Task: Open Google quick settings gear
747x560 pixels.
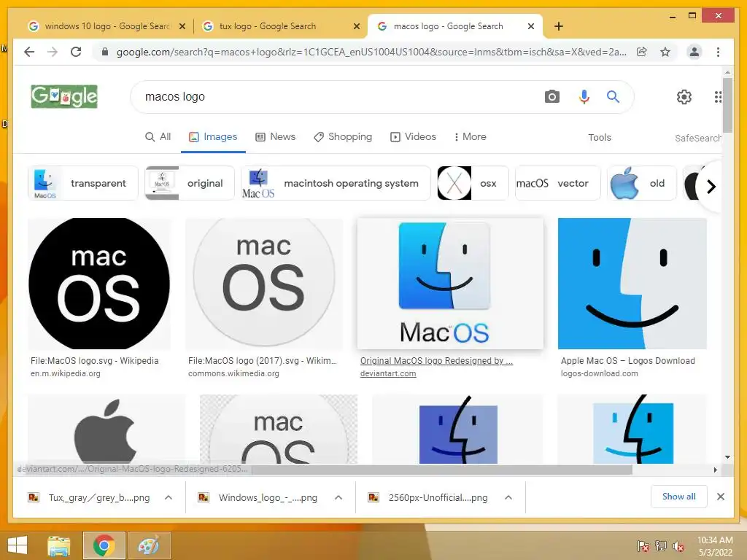Action: click(x=684, y=97)
